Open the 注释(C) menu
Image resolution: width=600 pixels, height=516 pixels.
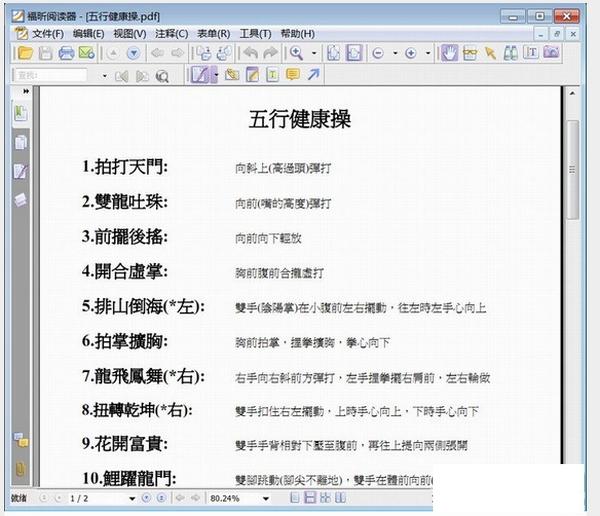pyautogui.click(x=171, y=34)
